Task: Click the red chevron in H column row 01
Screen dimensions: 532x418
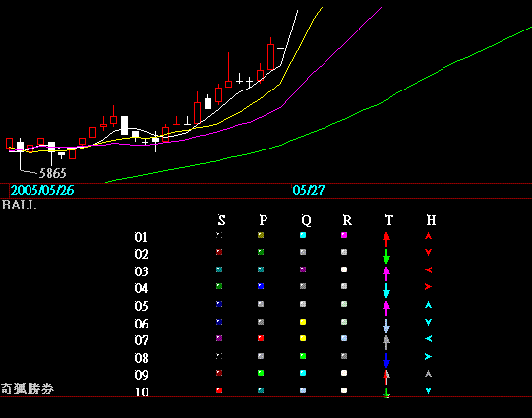Action: pyautogui.click(x=428, y=236)
